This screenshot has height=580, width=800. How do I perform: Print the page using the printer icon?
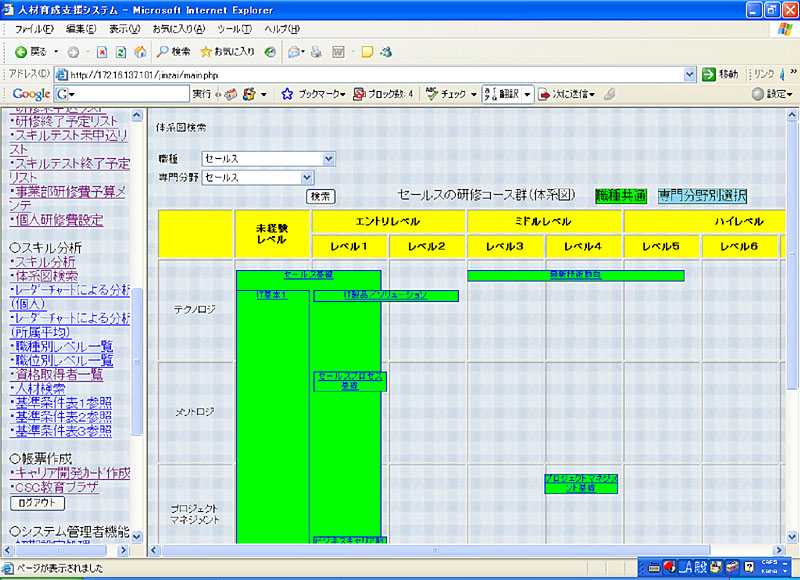click(316, 52)
